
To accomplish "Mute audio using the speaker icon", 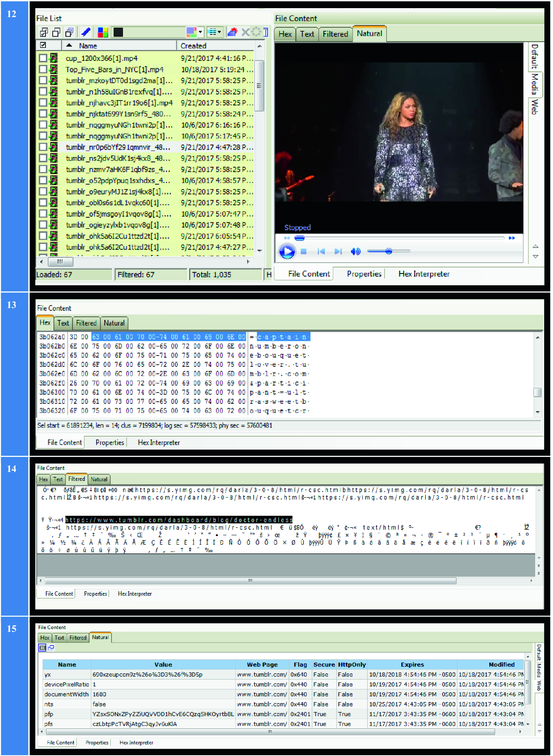I will (355, 252).
